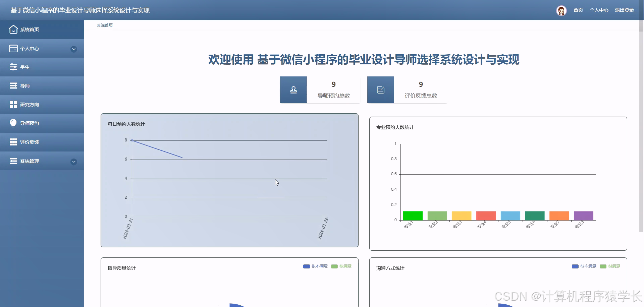The width and height of the screenshot is (644, 307).
Task: Click the 指导质量统计 chart title
Action: click(x=121, y=268)
